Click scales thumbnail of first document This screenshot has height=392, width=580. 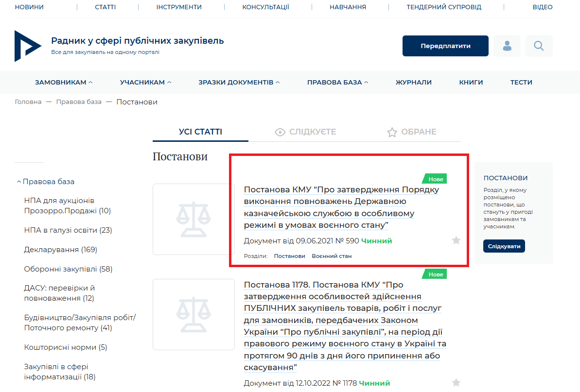[193, 219]
